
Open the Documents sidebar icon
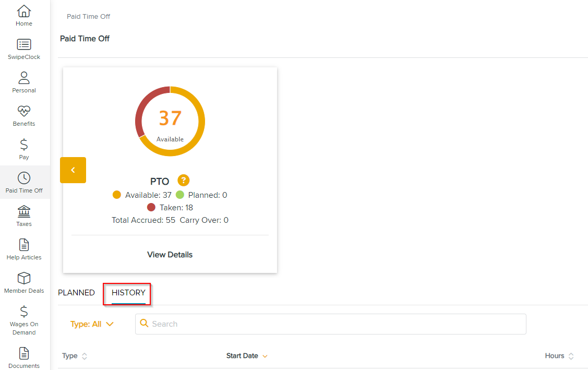click(23, 353)
